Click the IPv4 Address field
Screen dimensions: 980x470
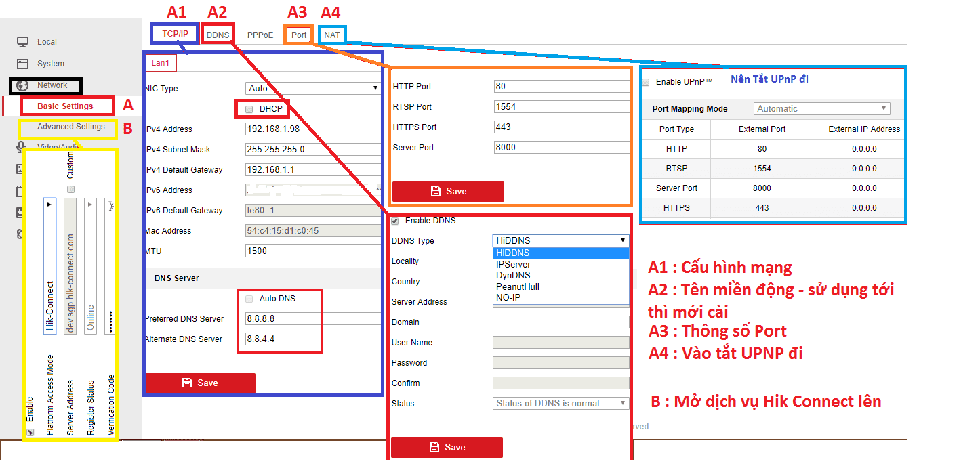click(x=312, y=129)
